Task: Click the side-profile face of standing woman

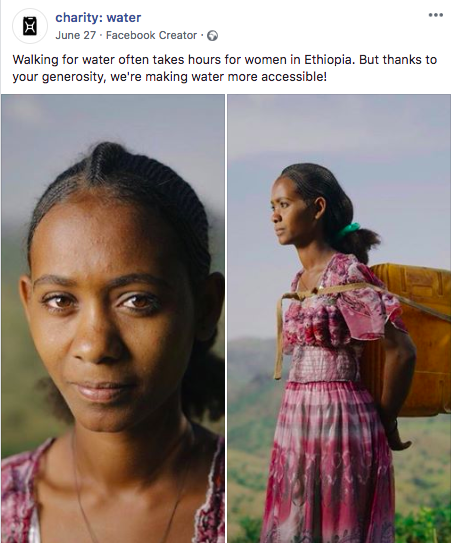Action: click(289, 213)
